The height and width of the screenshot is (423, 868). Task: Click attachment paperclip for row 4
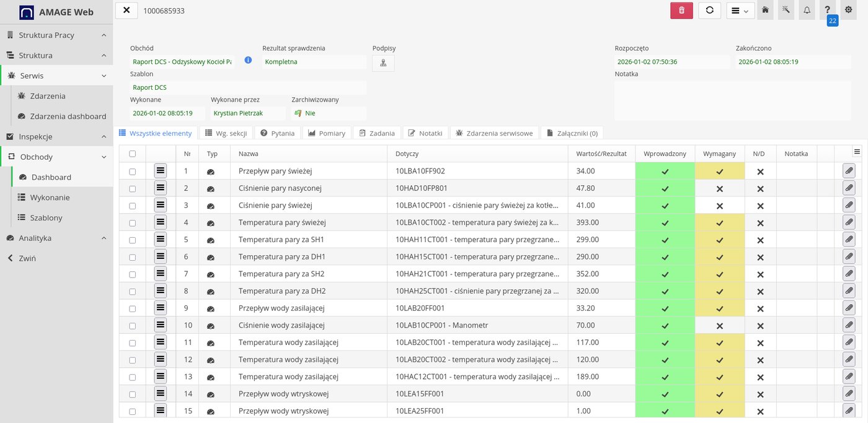tap(849, 222)
